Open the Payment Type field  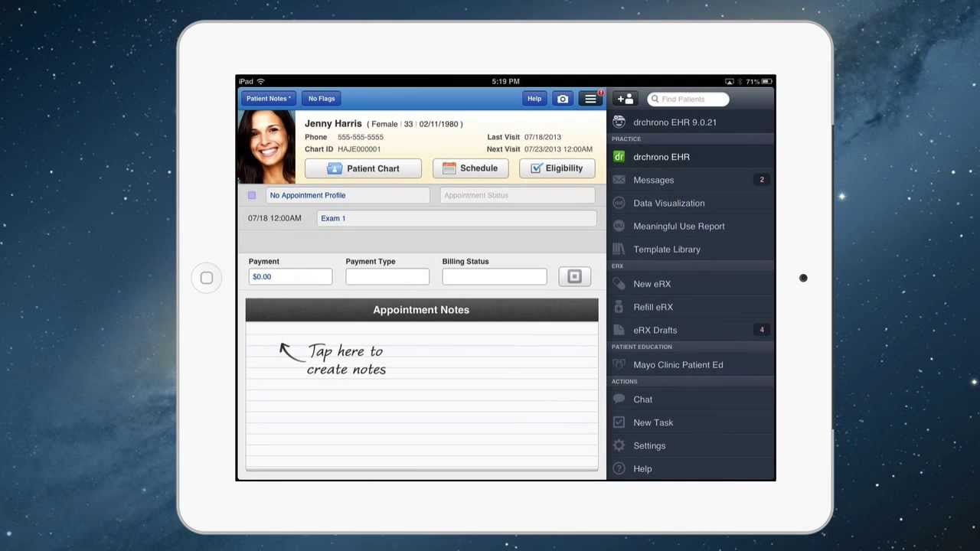click(387, 276)
